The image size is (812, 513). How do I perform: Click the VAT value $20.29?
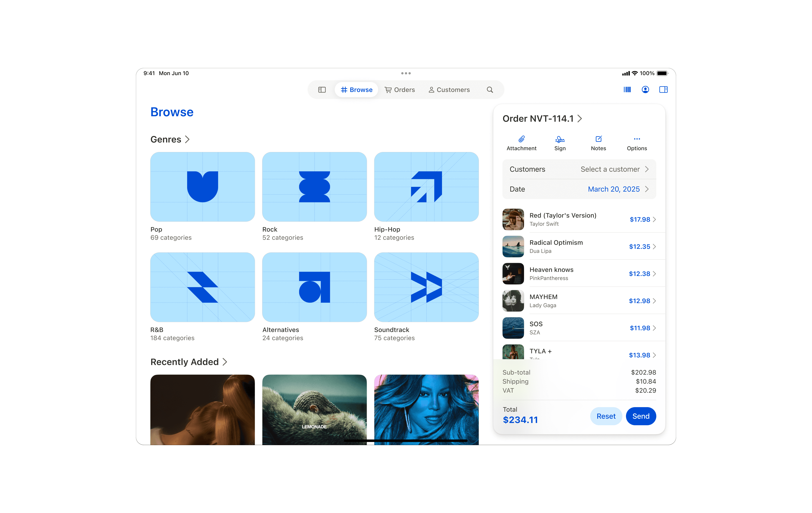coord(645,391)
